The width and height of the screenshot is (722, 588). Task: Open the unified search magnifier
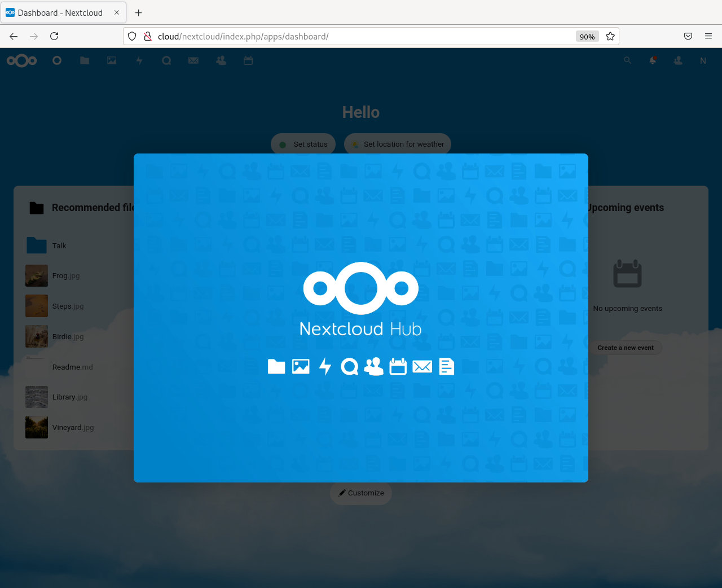627,60
